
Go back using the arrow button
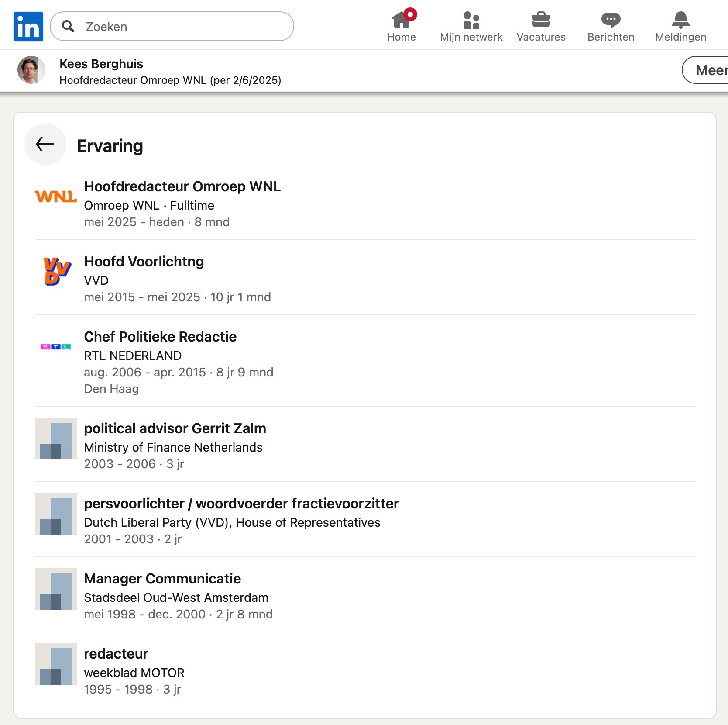pos(45,144)
